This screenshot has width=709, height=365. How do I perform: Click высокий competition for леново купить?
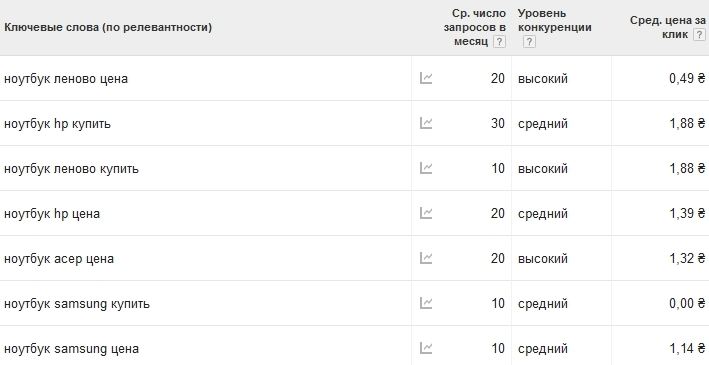[x=543, y=169]
